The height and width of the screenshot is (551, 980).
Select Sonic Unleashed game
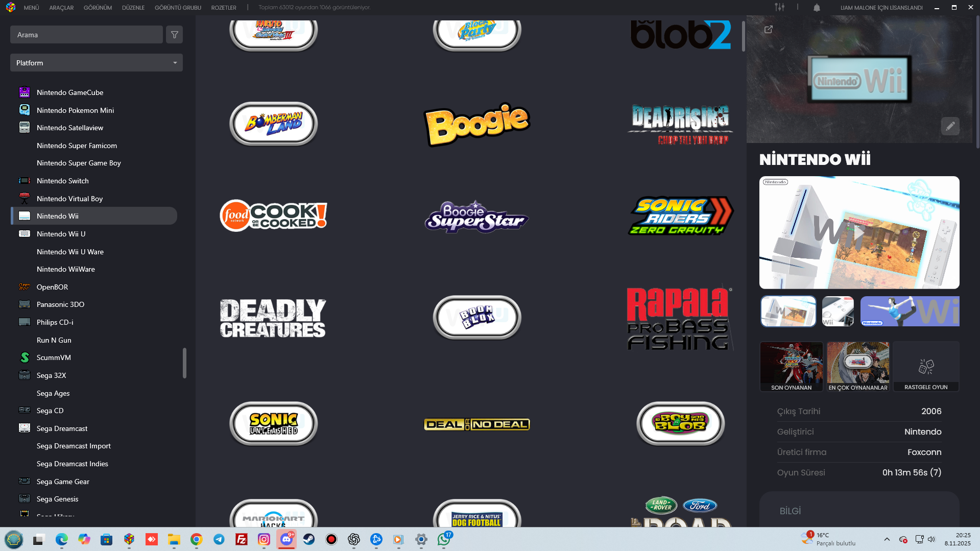click(x=274, y=424)
